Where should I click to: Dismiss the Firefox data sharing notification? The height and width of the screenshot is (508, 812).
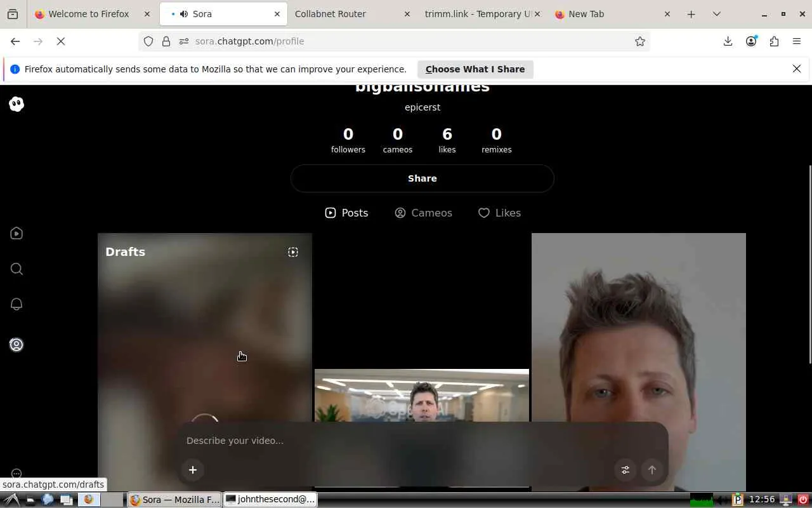click(x=797, y=69)
